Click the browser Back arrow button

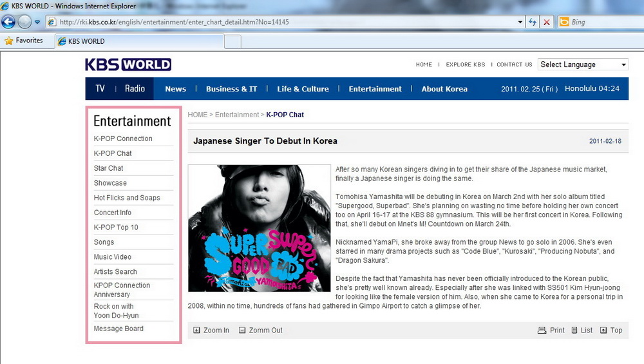(8, 22)
